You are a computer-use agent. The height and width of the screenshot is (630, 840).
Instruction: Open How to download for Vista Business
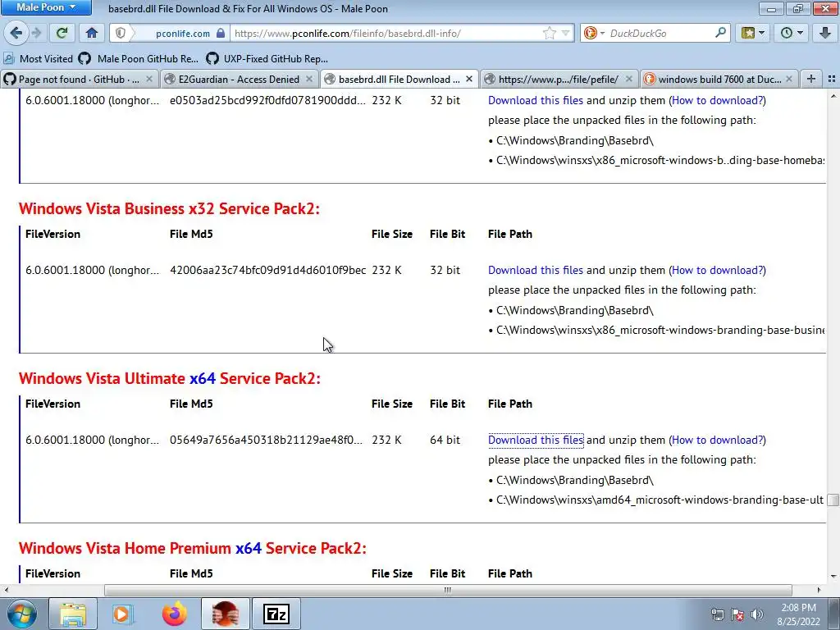(x=717, y=270)
